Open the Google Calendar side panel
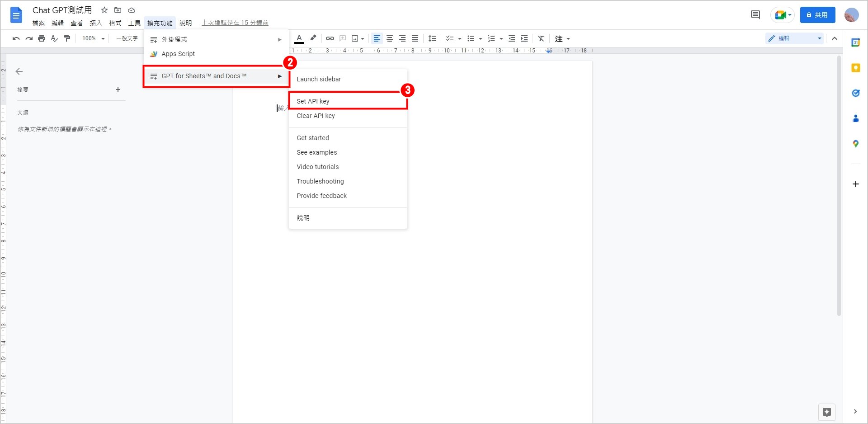 click(x=855, y=42)
